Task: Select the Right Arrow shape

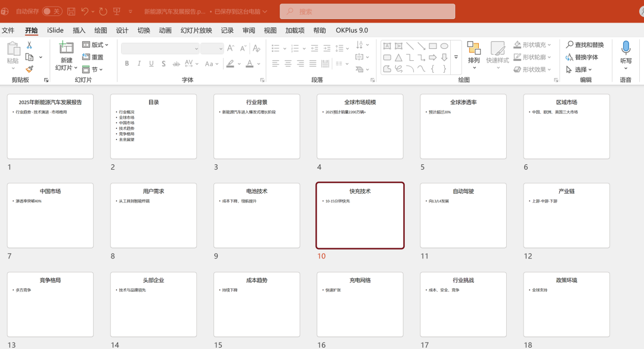Action: (433, 57)
